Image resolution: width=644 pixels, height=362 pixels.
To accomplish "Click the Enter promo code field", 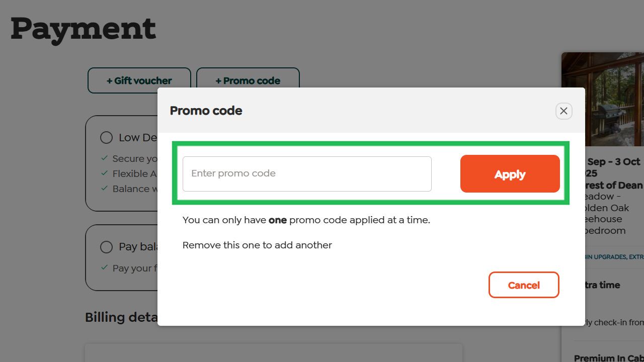I will pos(307,174).
